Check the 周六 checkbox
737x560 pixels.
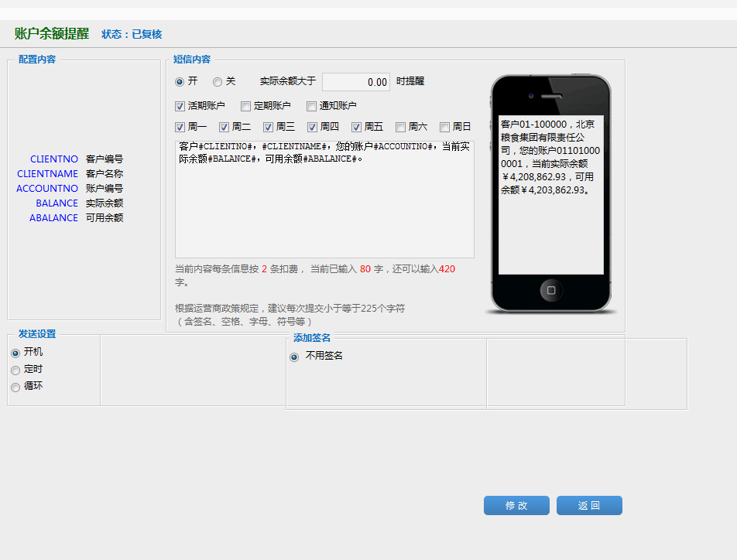(401, 128)
